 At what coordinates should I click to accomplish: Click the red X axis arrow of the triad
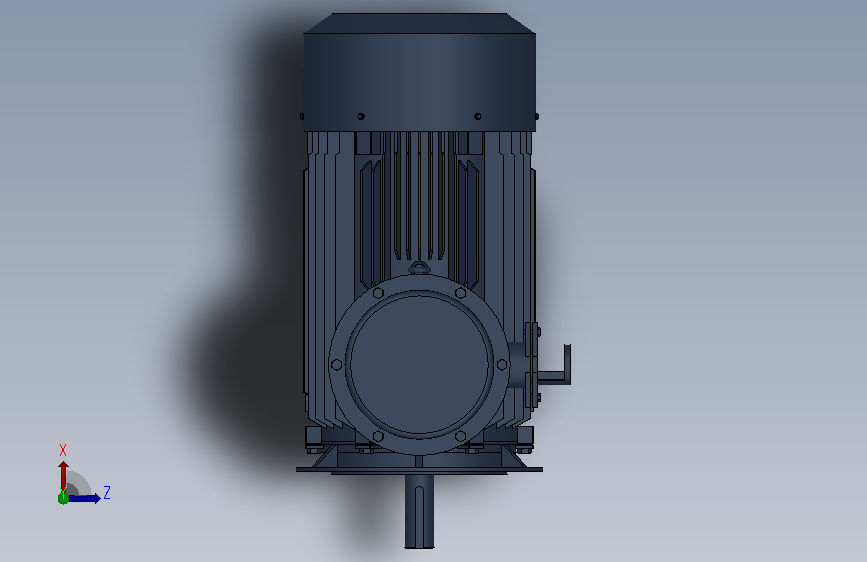(x=63, y=475)
